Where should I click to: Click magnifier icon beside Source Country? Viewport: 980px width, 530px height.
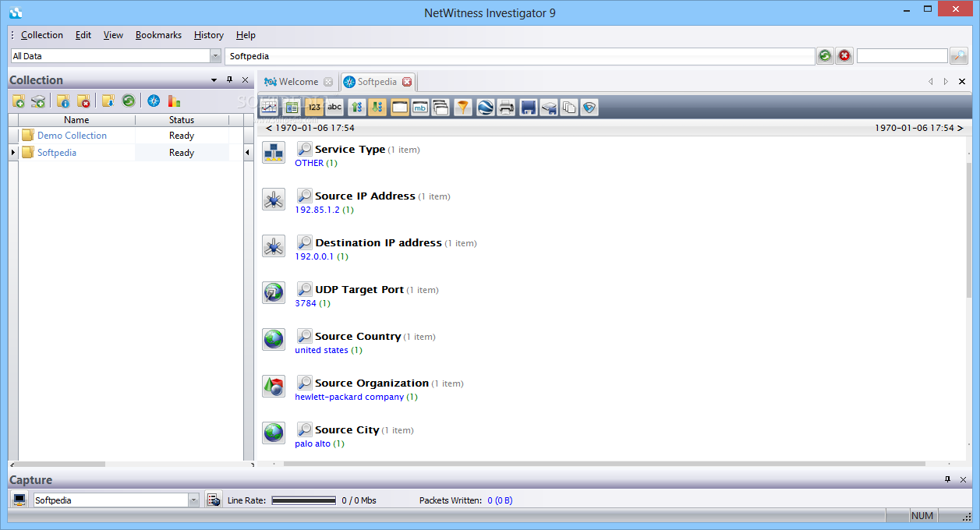(x=305, y=336)
